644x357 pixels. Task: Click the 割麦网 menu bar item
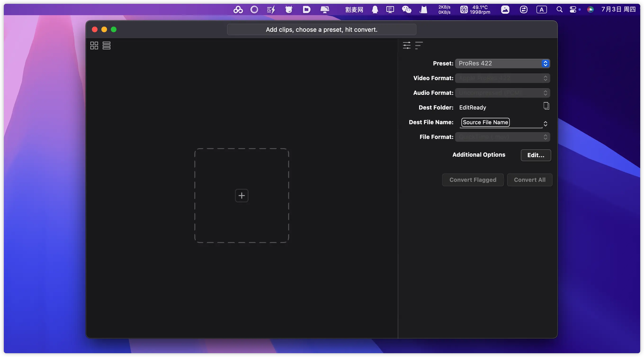coord(354,9)
